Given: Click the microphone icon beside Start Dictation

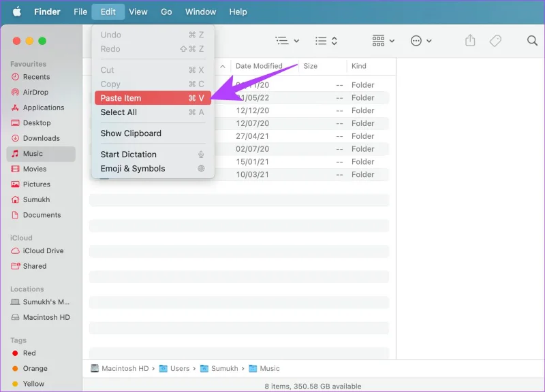Looking at the screenshot, I should pyautogui.click(x=201, y=154).
